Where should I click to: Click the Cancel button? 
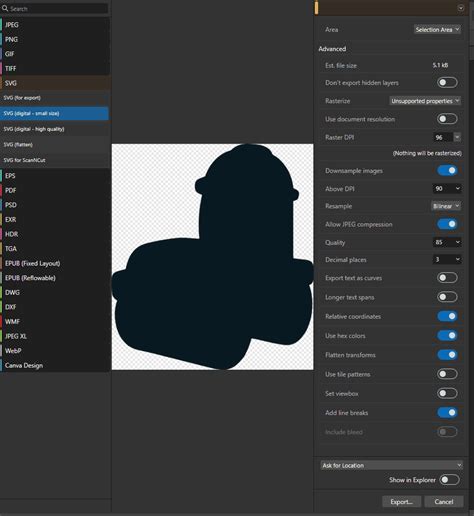(x=444, y=502)
